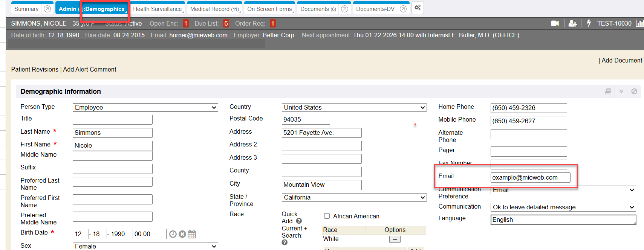This screenshot has height=250, width=644.
Task: Click into the Postal Code field
Action: point(306,120)
